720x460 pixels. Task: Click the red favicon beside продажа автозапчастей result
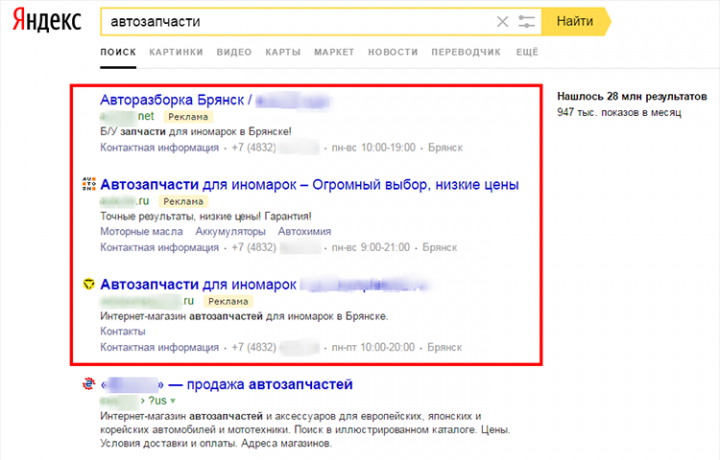89,384
